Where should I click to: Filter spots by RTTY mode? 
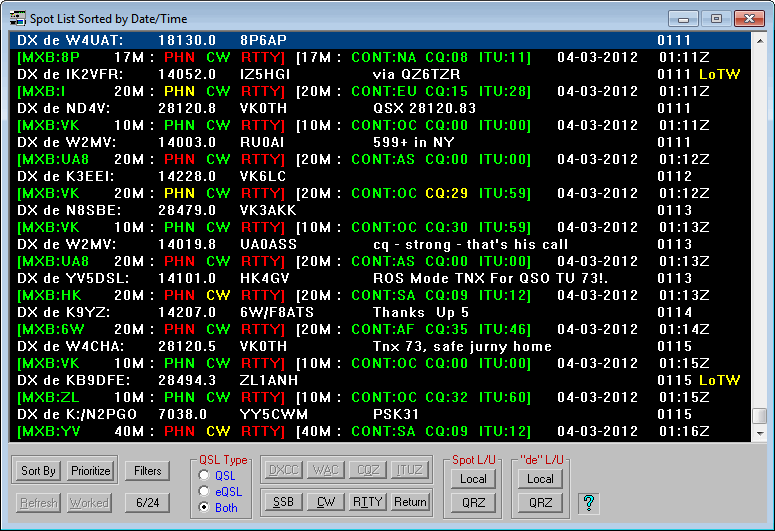click(x=367, y=502)
